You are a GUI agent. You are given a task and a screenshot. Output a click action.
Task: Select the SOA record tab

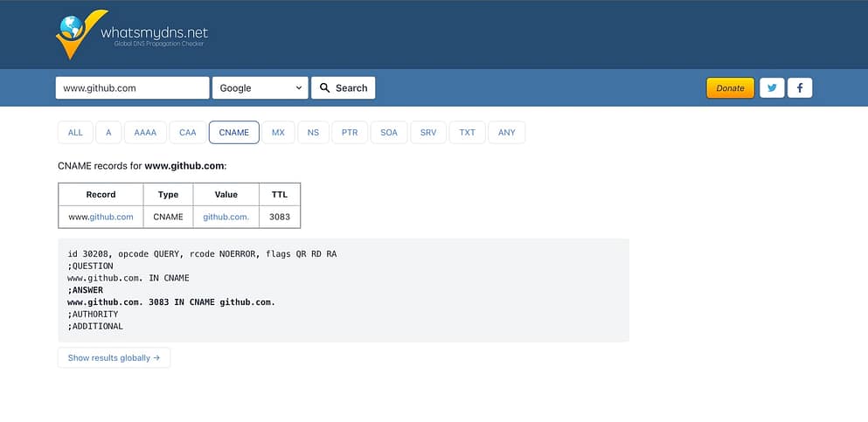click(x=389, y=133)
